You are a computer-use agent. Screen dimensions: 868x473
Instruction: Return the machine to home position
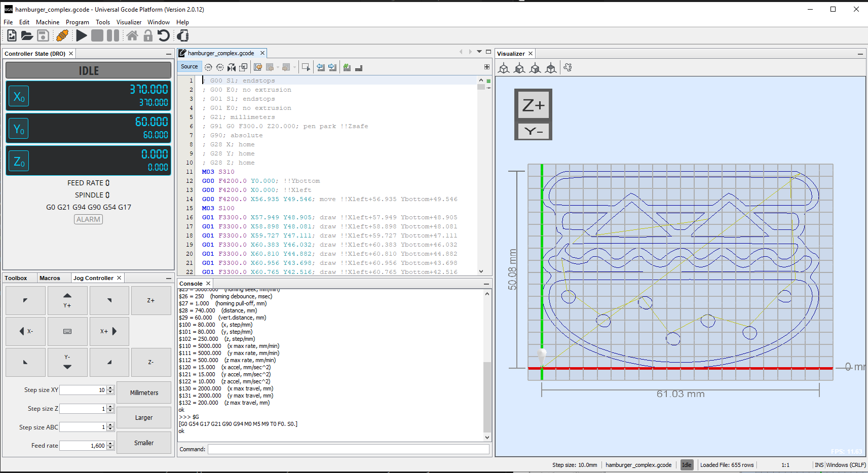132,35
